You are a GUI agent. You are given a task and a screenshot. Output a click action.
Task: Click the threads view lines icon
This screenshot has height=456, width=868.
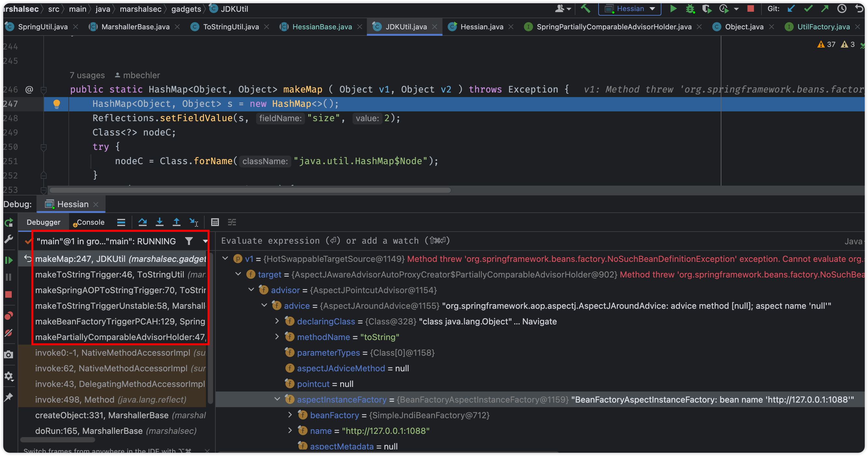pos(121,222)
